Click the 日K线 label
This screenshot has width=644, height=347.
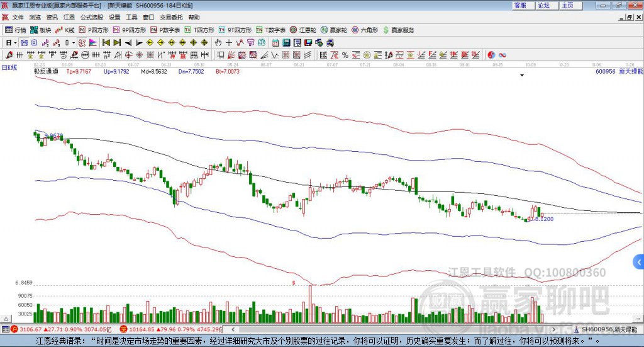pos(9,67)
